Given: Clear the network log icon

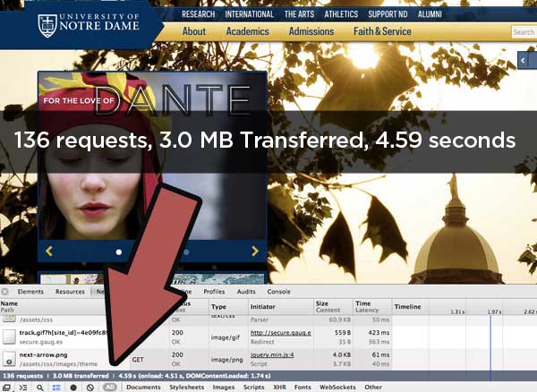Looking at the screenshot, I should 90,388.
